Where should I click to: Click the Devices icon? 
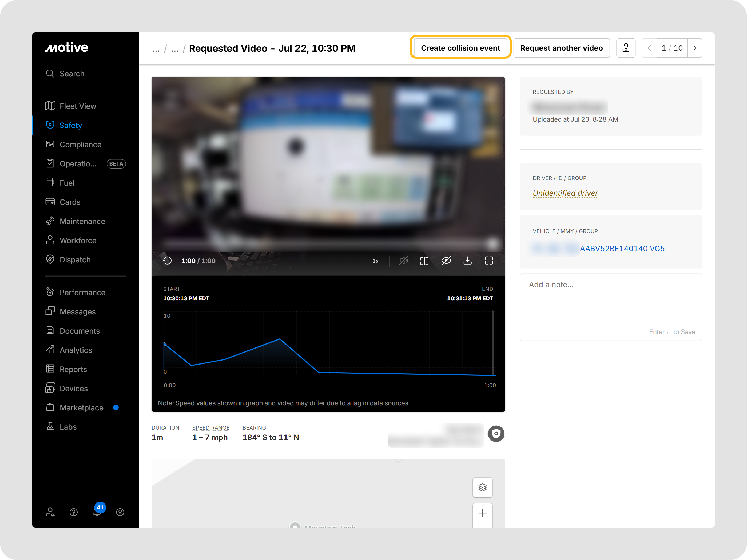(x=50, y=388)
